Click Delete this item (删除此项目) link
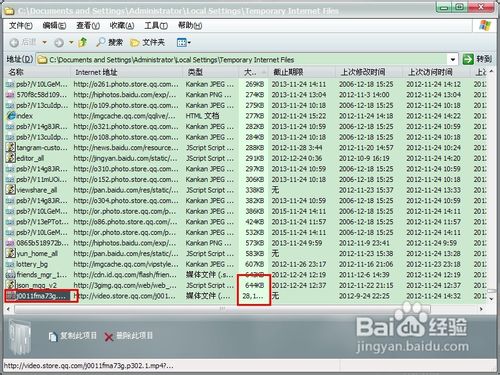The height and width of the screenshot is (375, 500). click(134, 336)
